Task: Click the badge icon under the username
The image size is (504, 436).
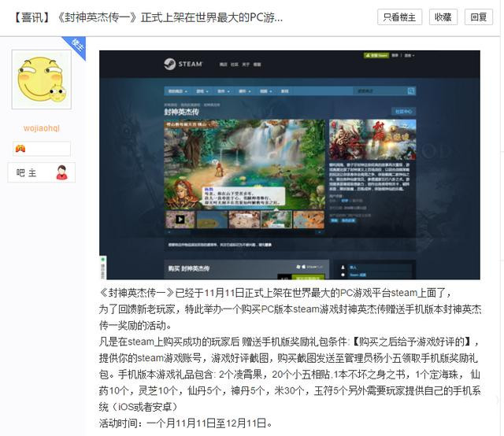Action: tap(20, 149)
